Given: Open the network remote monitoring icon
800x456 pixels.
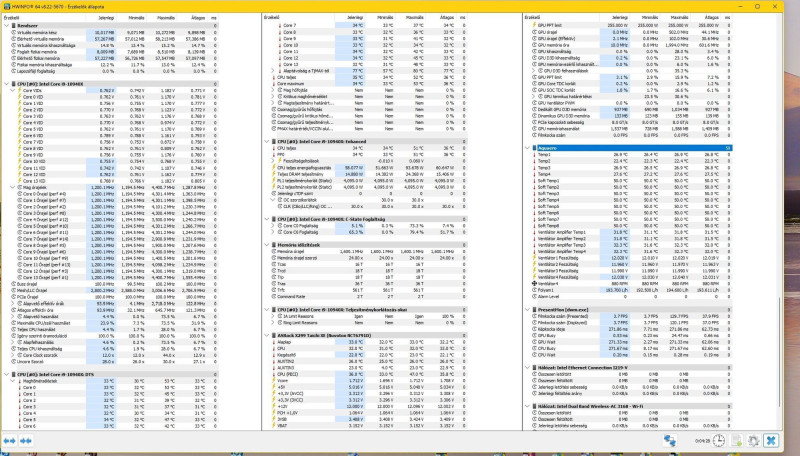Looking at the screenshot, I should [670, 441].
